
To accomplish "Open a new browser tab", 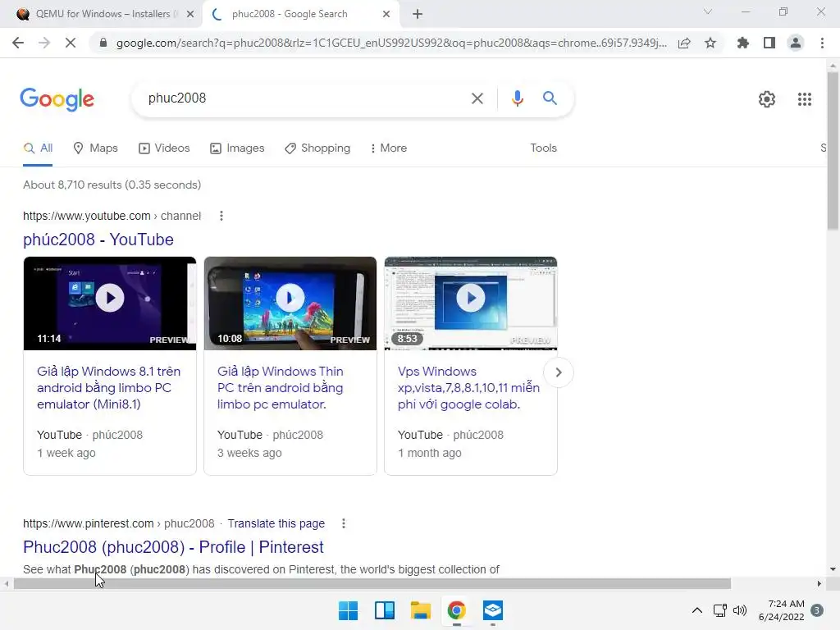I will click(x=418, y=15).
